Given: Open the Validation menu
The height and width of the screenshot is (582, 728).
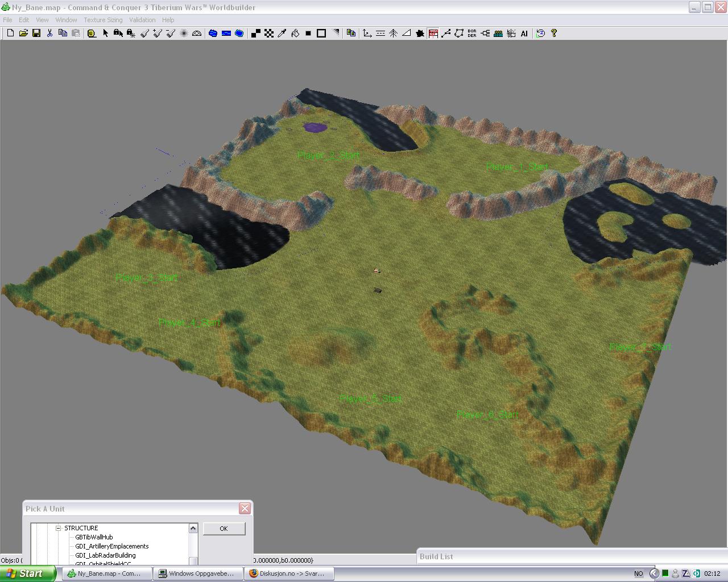Looking at the screenshot, I should click(142, 20).
